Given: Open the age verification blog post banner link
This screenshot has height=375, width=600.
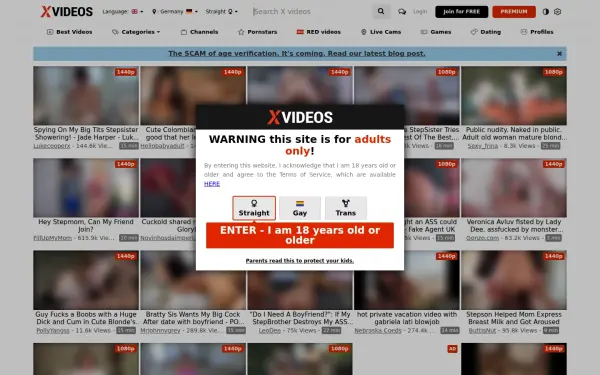Looking at the screenshot, I should pos(297,54).
